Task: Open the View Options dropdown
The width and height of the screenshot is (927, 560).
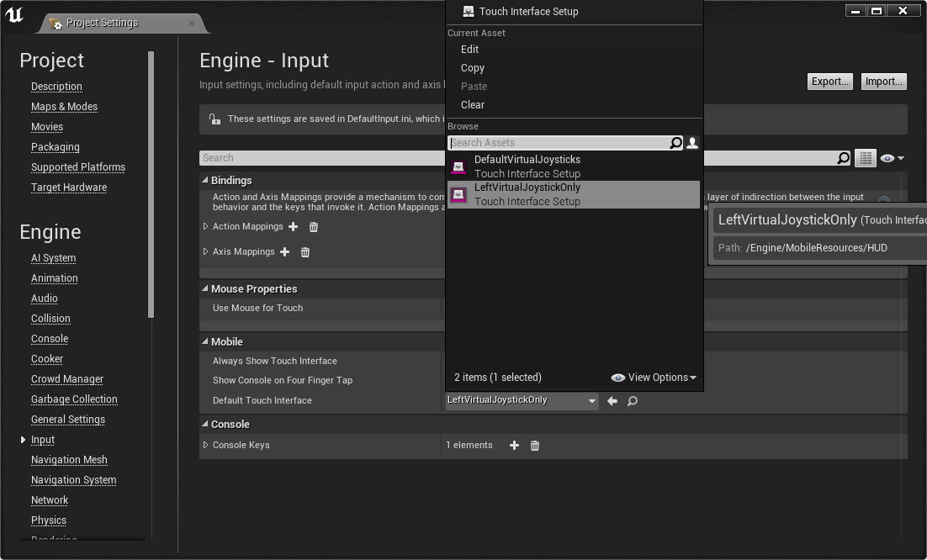Action: tap(659, 378)
